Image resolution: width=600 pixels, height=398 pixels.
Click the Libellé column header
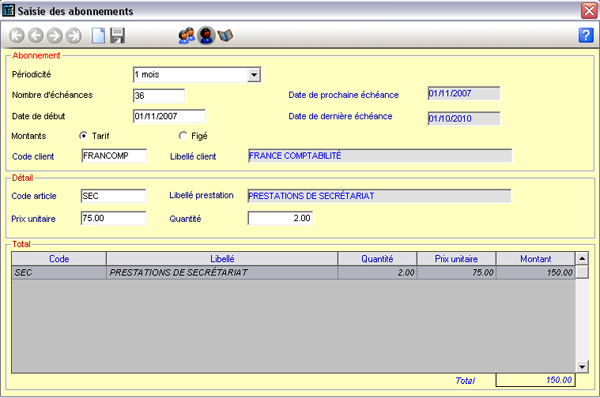[222, 259]
